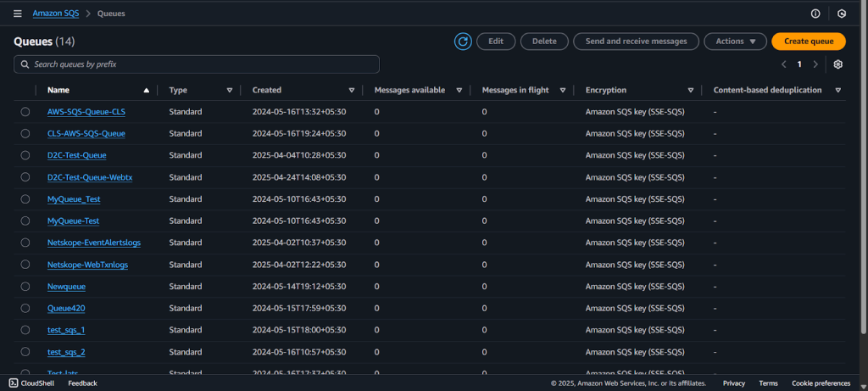The image size is (868, 391).
Task: Sort by Encryption column
Action: [x=691, y=90]
